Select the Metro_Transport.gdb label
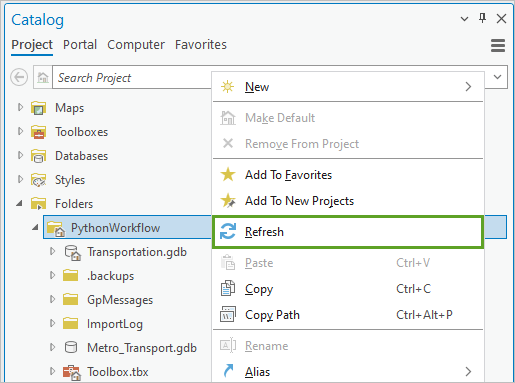Viewport: 515px width, 383px height. pyautogui.click(x=142, y=348)
